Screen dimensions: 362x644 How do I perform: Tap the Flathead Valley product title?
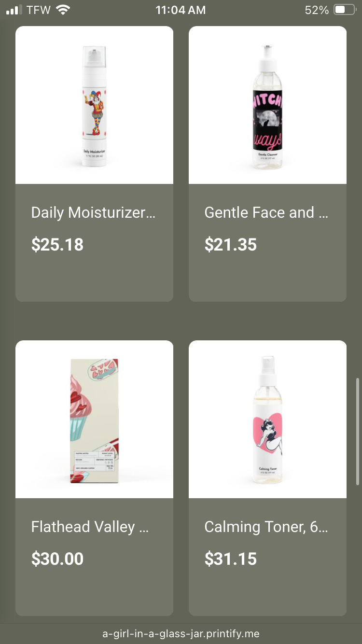[90, 527]
